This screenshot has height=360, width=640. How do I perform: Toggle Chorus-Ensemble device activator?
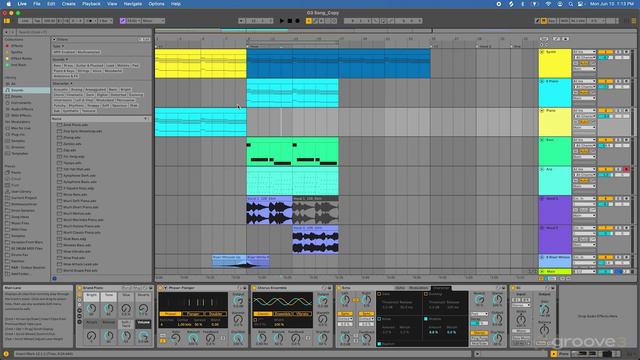pos(254,288)
